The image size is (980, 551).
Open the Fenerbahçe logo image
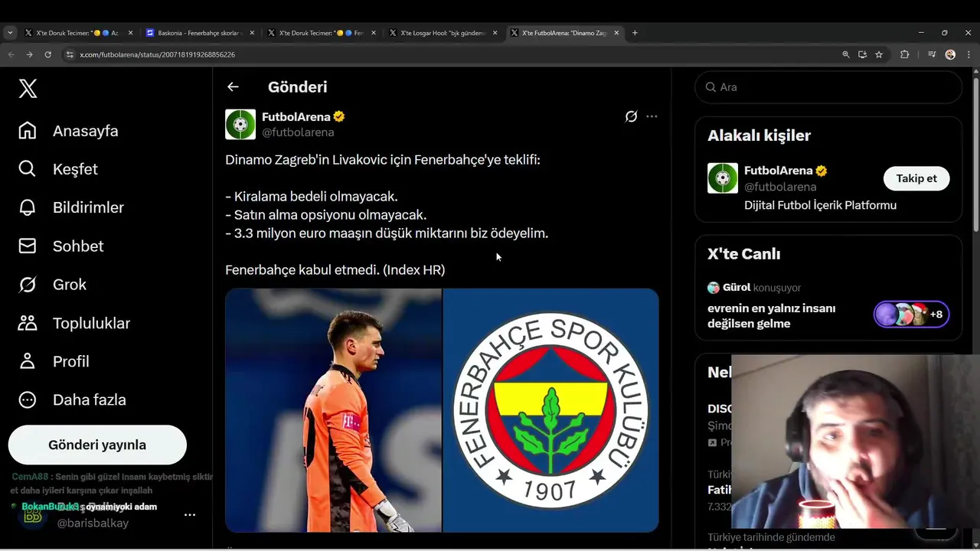(550, 410)
